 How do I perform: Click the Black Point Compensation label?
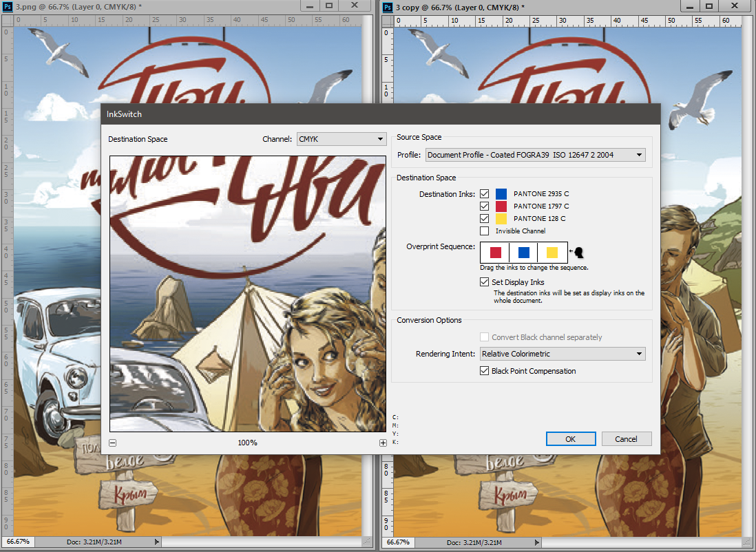point(534,371)
